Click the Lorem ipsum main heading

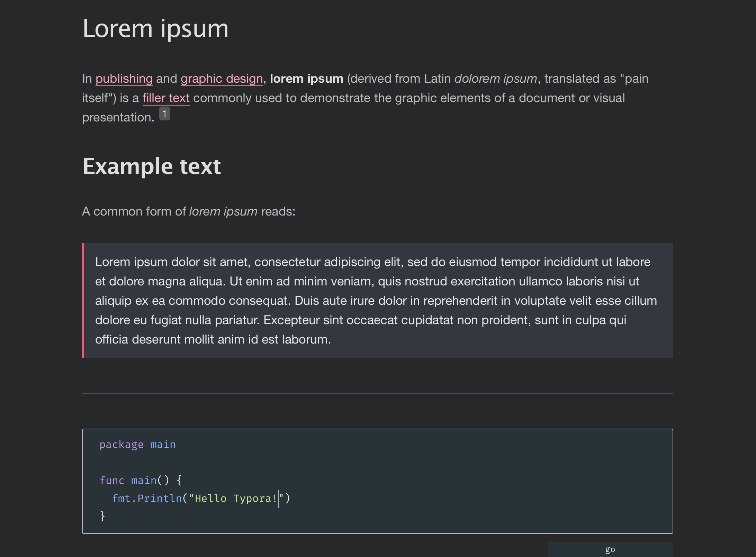pos(155,29)
